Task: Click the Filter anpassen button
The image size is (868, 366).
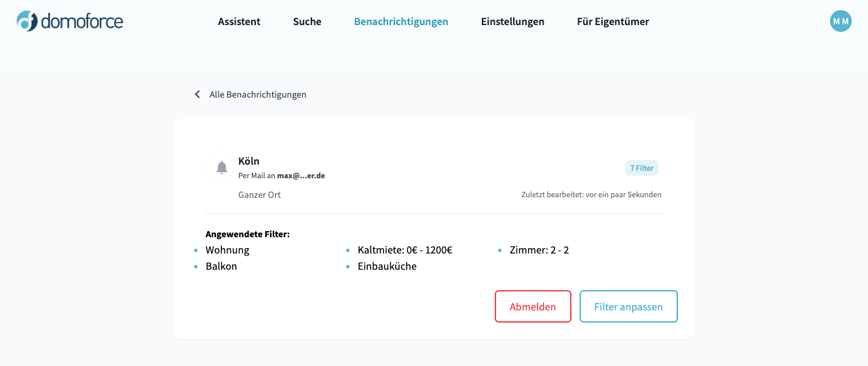Action: coord(628,306)
